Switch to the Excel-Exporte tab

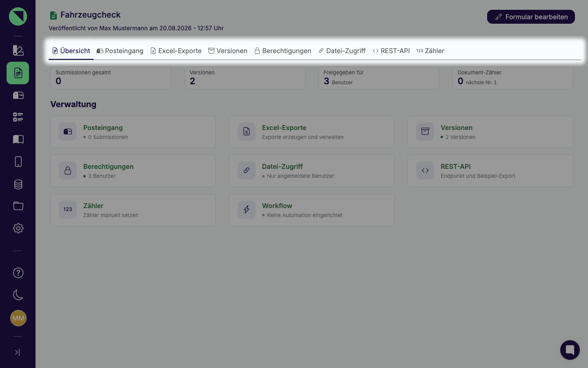[x=176, y=51]
